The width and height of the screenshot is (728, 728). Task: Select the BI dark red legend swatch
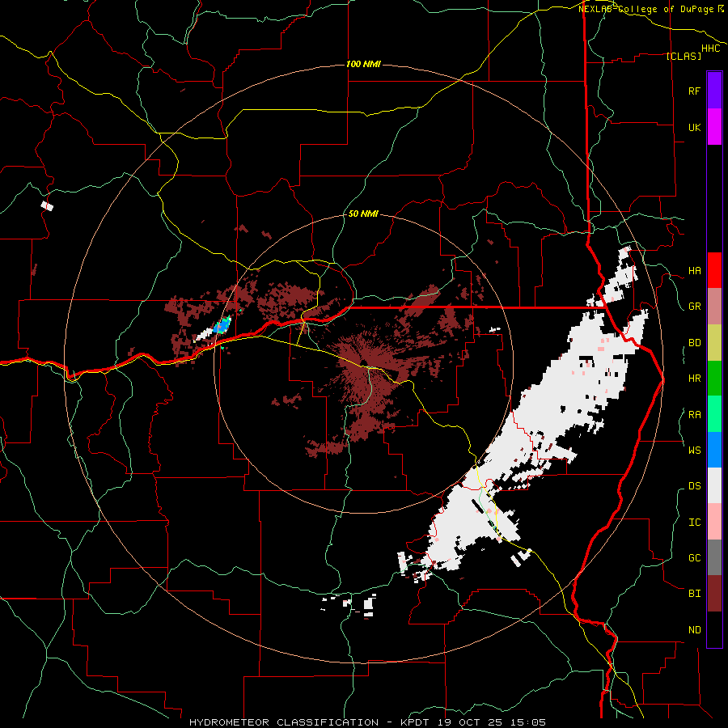tap(714, 594)
